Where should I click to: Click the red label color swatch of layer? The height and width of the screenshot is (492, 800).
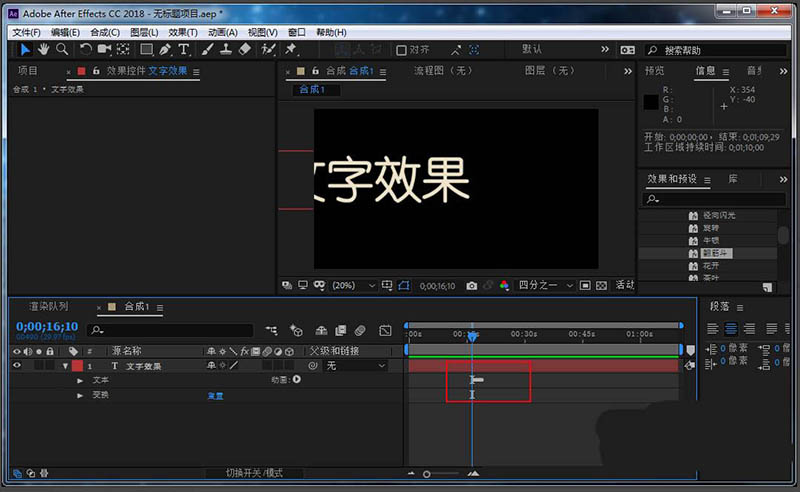77,366
